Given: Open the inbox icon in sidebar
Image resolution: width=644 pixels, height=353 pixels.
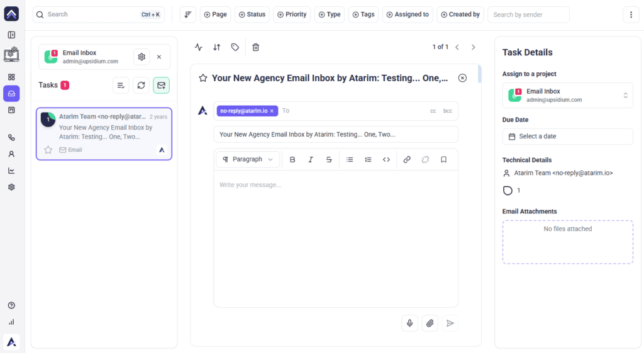Looking at the screenshot, I should click(11, 94).
